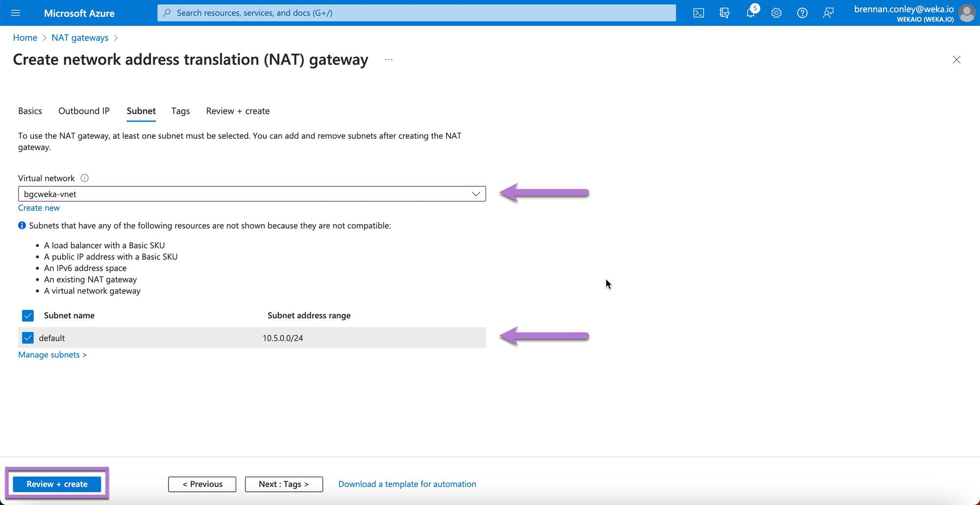Click the Help question mark icon
The height and width of the screenshot is (505, 980).
802,13
